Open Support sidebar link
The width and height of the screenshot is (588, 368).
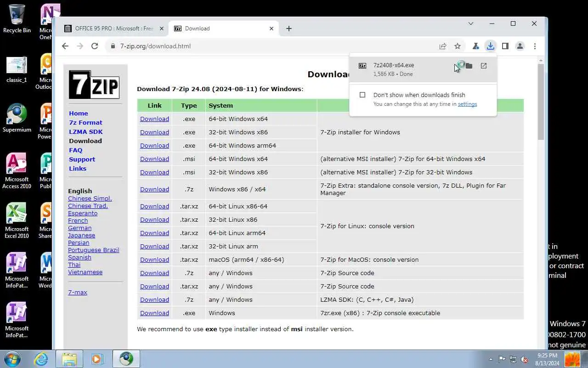coord(82,159)
